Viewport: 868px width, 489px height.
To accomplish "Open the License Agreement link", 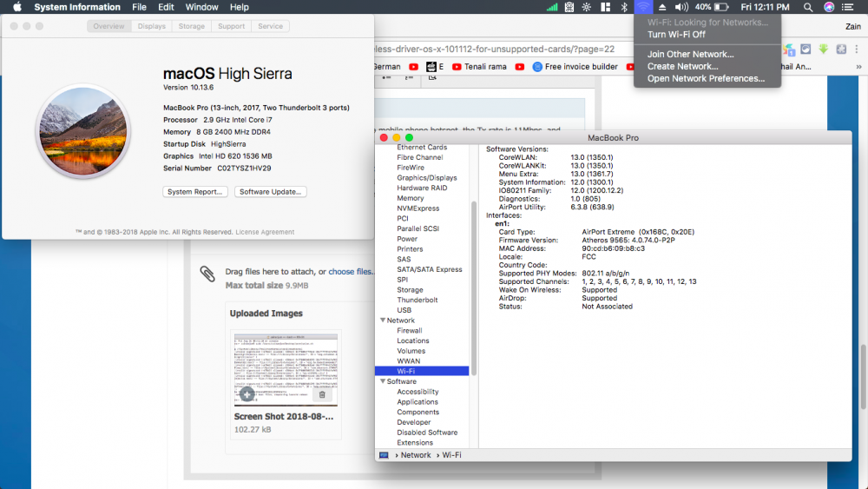I will pos(265,232).
